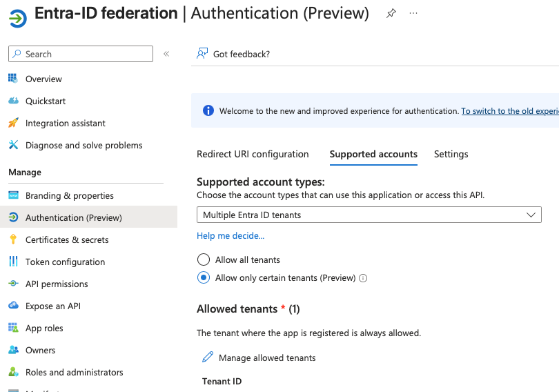Switch to Redirect URI configuration tab
Screen dimensions: 559x392
point(253,154)
